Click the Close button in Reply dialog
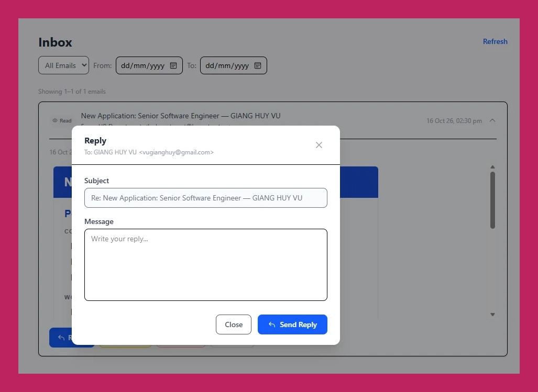Screen dimensions: 538x392 tap(233, 324)
